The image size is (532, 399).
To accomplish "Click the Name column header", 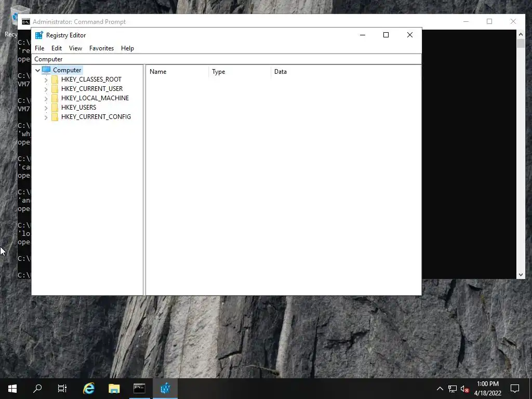I will [x=178, y=72].
